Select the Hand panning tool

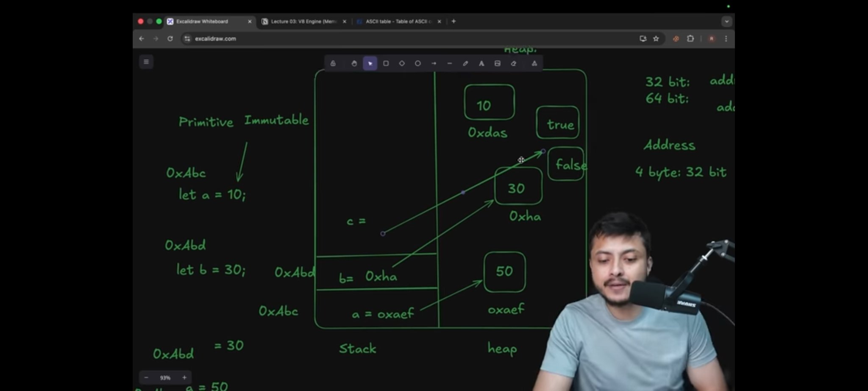pyautogui.click(x=354, y=64)
